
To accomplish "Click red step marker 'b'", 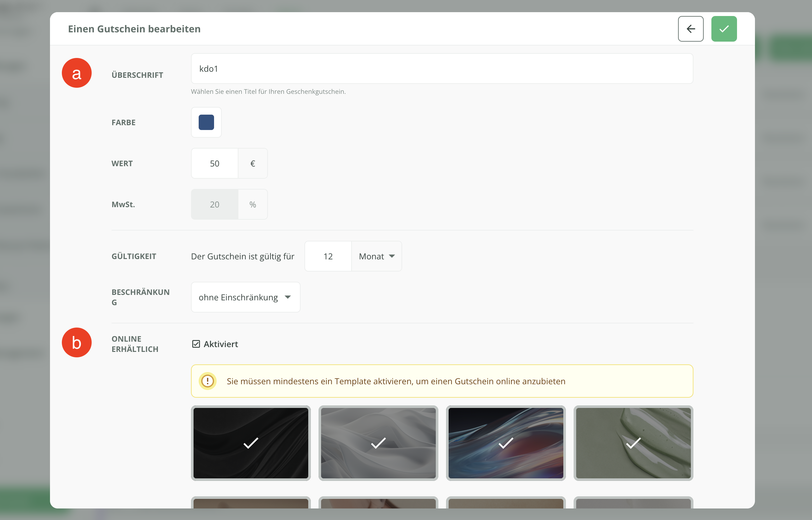I will [x=77, y=342].
